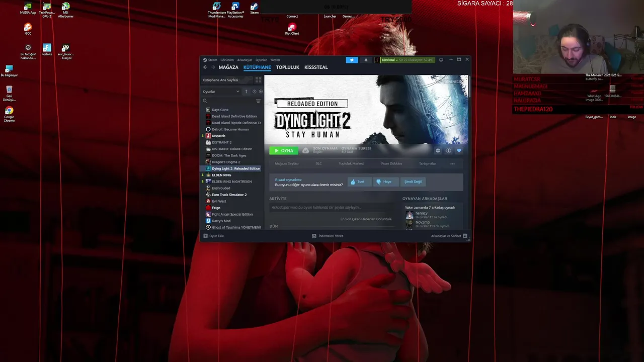Click Kütüphane Ana Sayfası button

[227, 80]
